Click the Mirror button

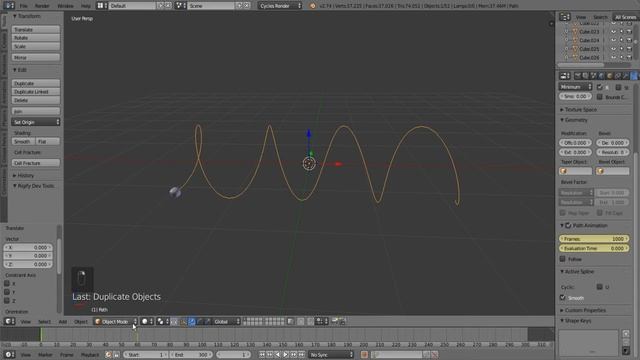(36, 58)
